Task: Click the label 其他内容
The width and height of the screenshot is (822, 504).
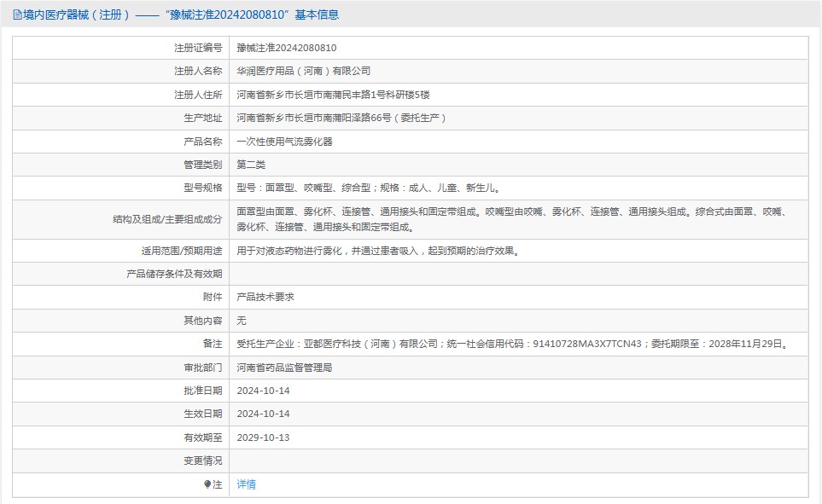Action: 203,321
